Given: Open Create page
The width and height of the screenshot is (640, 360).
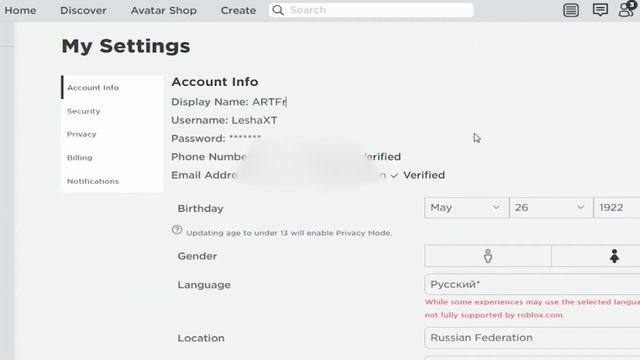Looking at the screenshot, I should tap(238, 10).
